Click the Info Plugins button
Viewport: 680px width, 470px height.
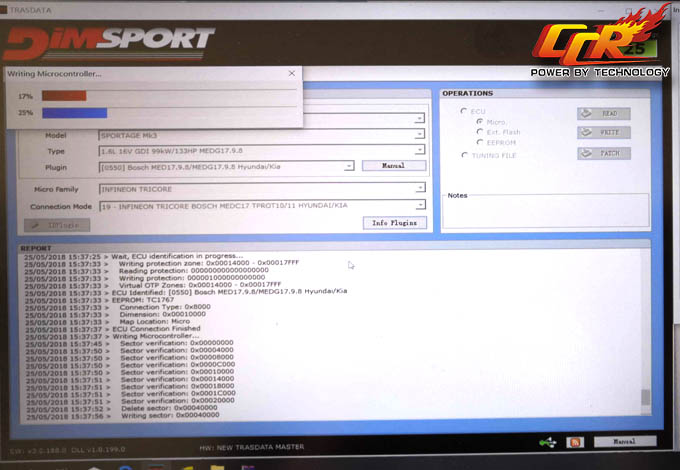395,223
